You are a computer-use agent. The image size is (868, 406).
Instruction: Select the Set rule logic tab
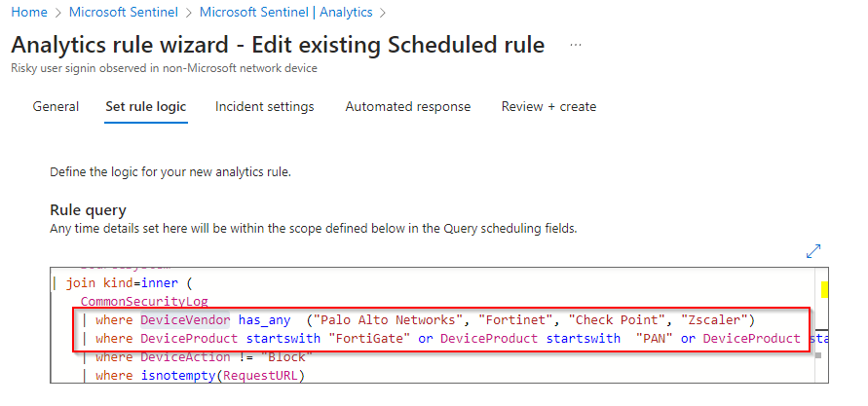coord(145,106)
